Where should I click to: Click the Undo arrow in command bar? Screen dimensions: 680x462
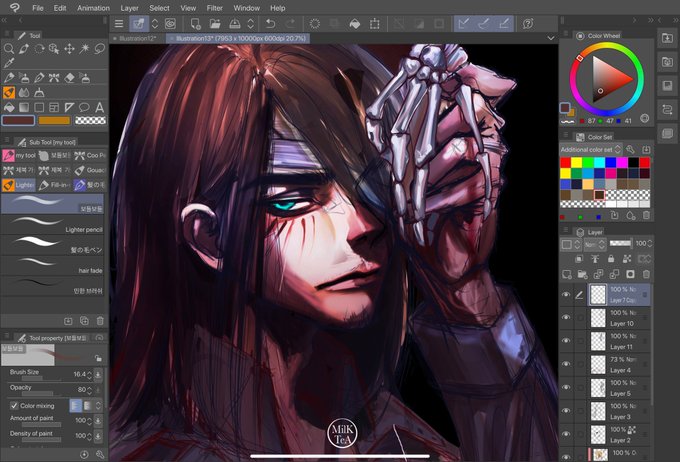pos(271,24)
